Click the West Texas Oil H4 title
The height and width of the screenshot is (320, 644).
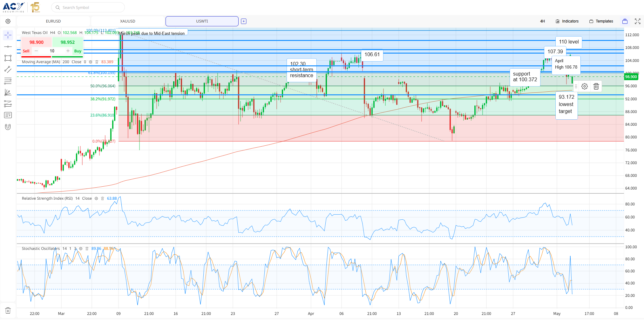click(38, 33)
